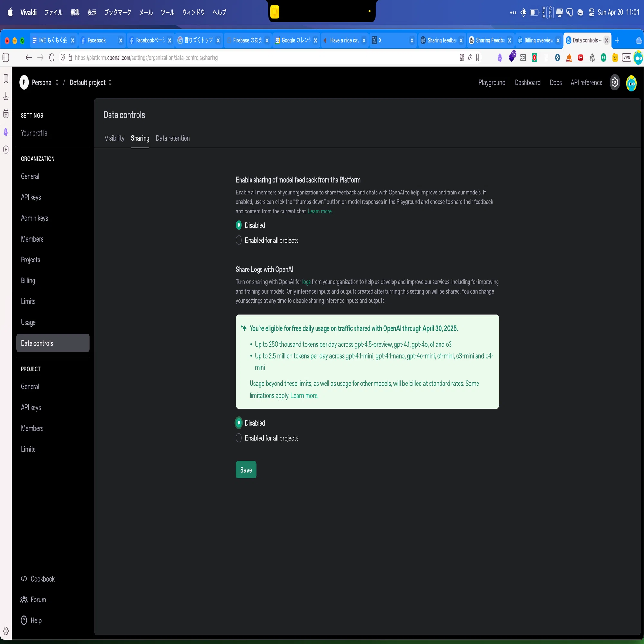The image size is (644, 644).
Task: Open macOS Control Center icon
Action: (592, 12)
